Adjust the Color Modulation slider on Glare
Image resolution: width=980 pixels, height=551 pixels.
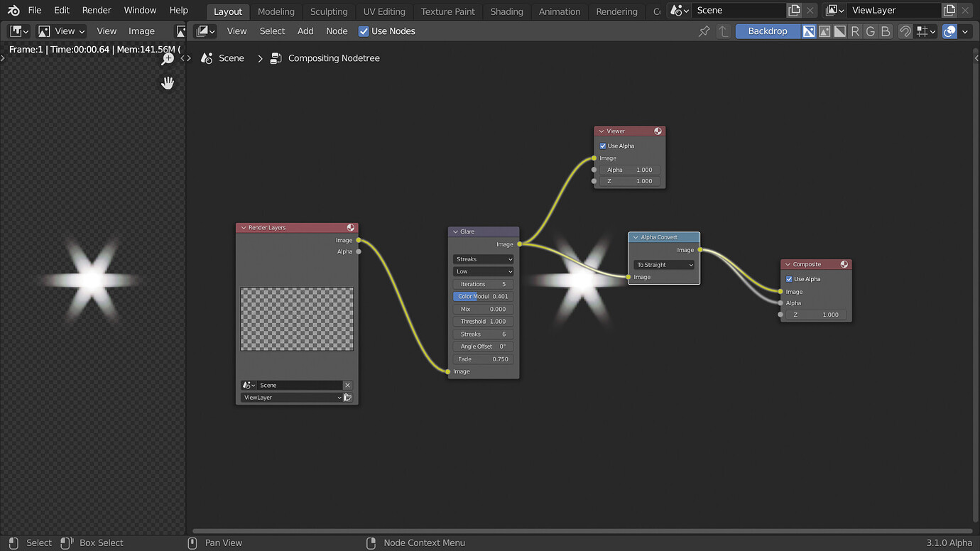pos(483,296)
